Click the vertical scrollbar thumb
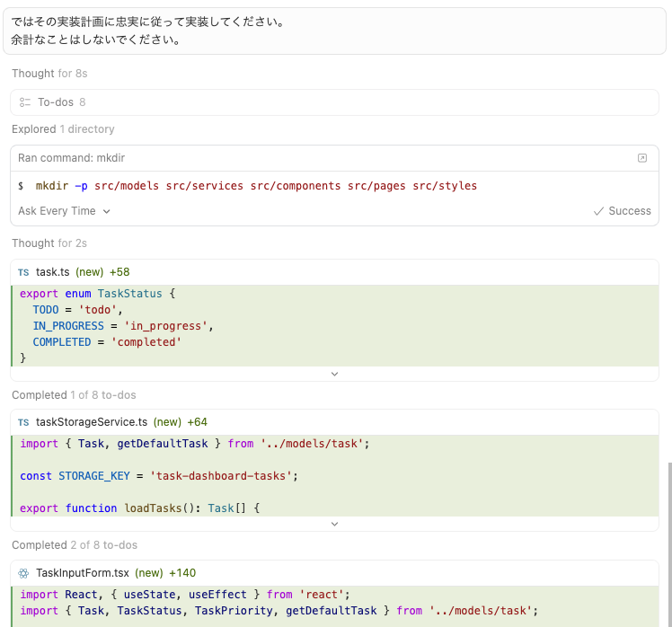Image resolution: width=672 pixels, height=627 pixels. click(669, 544)
